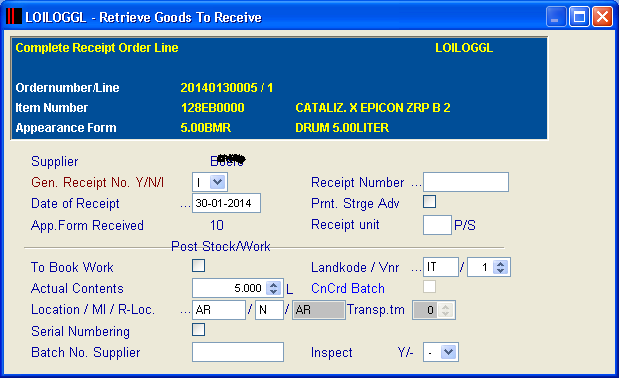Viewport: 619px width, 378px height.
Task: Click the ellipsis next to Location / Ml / R-Loc.
Action: 186,312
